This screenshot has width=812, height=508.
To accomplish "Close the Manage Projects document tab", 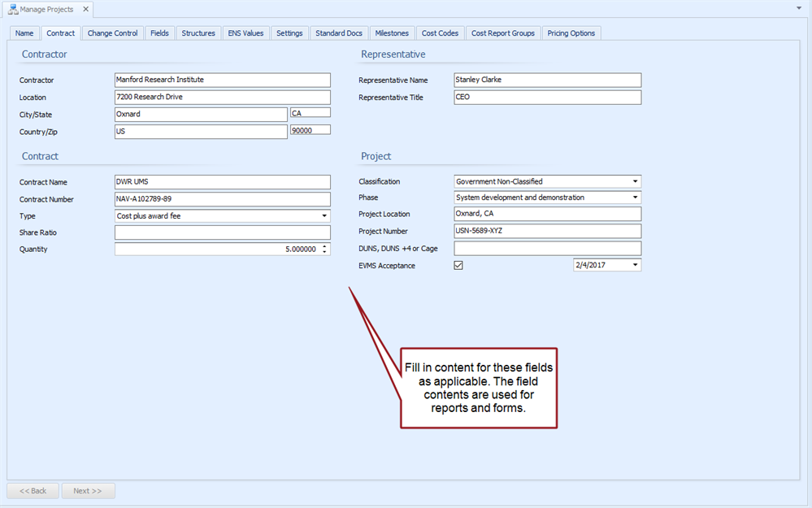I will pos(85,10).
